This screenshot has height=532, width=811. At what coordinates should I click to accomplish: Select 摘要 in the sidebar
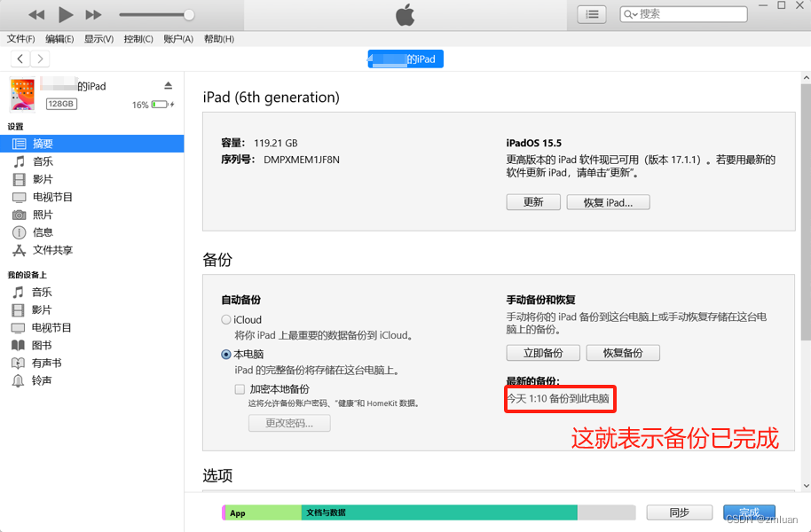click(x=92, y=144)
